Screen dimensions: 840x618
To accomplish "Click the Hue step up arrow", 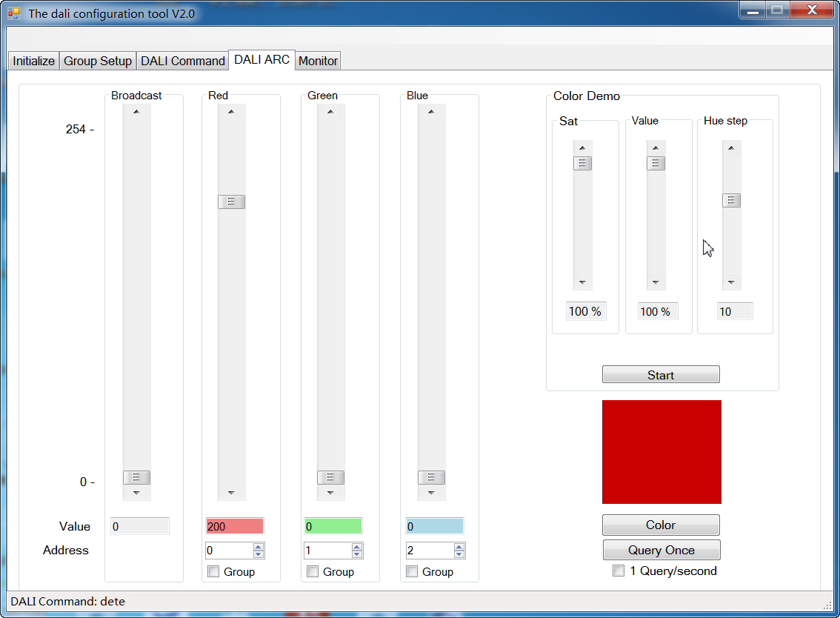I will click(731, 148).
